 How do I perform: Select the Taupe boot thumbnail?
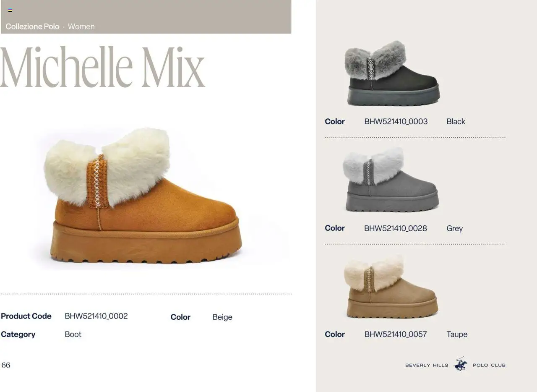click(391, 287)
